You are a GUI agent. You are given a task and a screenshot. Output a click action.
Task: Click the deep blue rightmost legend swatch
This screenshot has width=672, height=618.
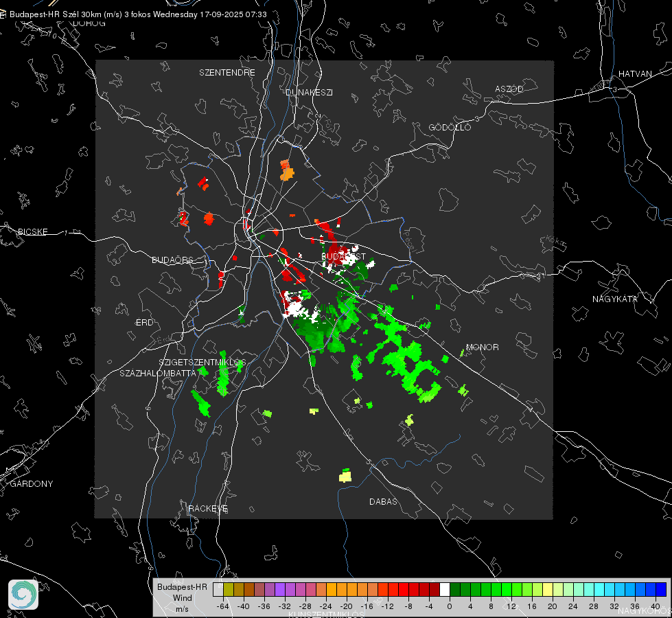click(x=661, y=590)
